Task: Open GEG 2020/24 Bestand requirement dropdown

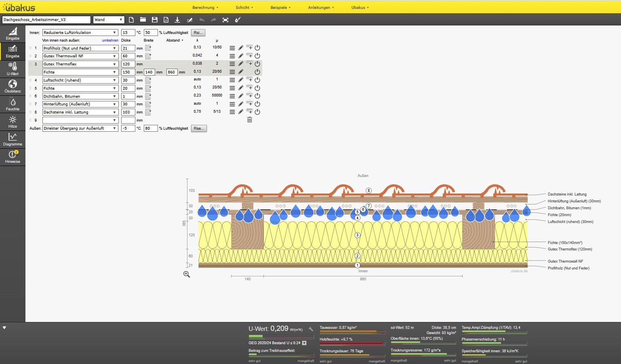Action: tap(304, 343)
